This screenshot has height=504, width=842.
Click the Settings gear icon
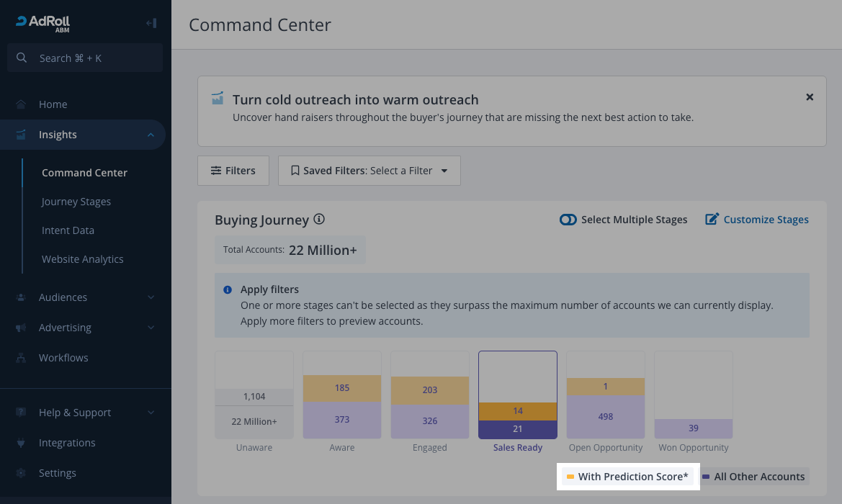tap(21, 473)
